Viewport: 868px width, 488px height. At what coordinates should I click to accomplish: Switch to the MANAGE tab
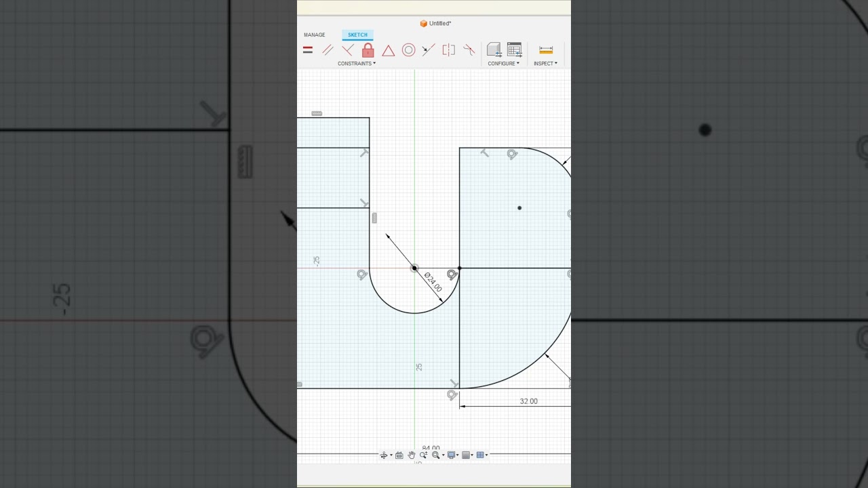pyautogui.click(x=314, y=35)
